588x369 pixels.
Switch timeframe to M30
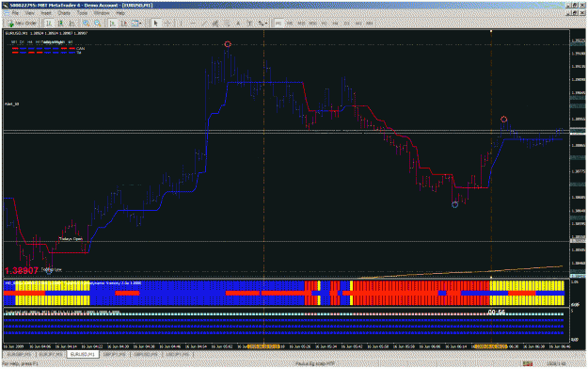(x=312, y=24)
